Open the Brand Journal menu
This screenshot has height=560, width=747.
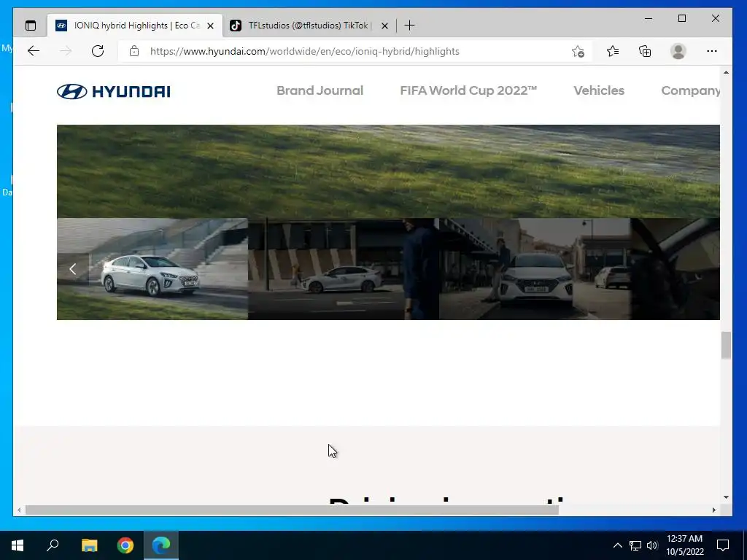coord(320,90)
